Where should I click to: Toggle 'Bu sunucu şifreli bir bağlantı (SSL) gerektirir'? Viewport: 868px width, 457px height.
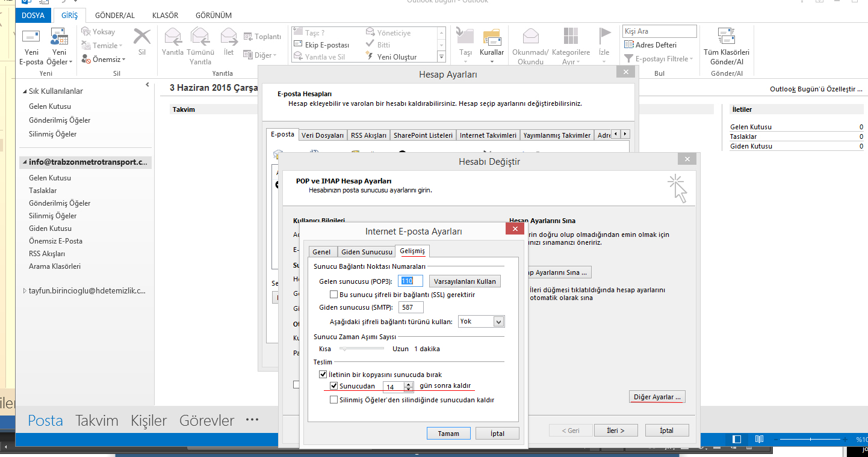(x=333, y=295)
